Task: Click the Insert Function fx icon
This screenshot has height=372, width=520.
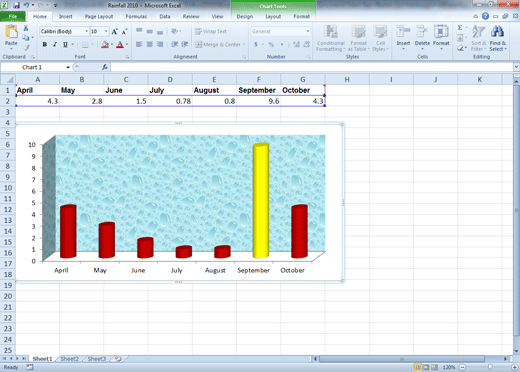Action: click(105, 67)
